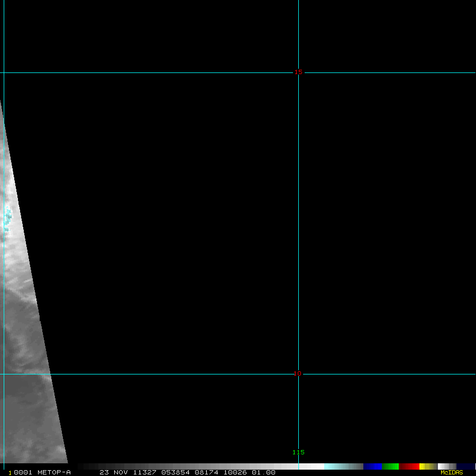Select the green segment of the color bar

click(x=390, y=466)
